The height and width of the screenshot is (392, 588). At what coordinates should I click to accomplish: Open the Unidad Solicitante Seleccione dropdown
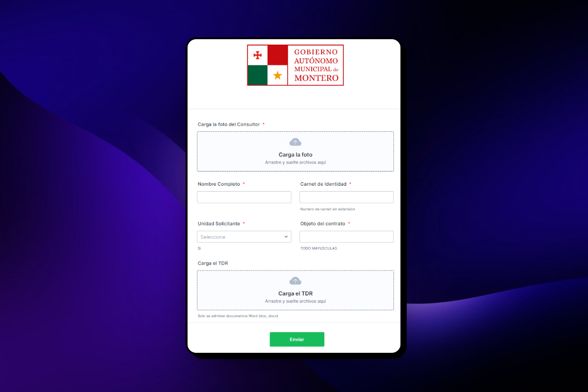[244, 237]
